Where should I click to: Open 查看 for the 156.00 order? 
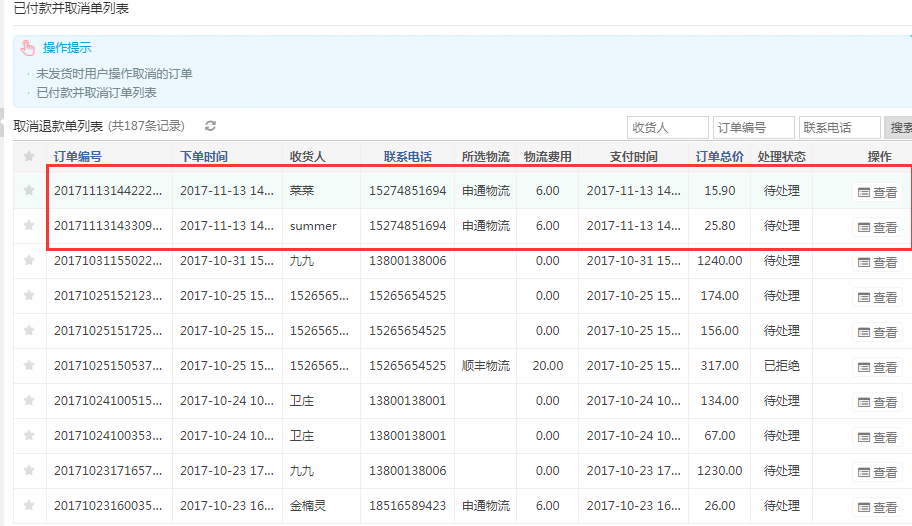click(878, 332)
